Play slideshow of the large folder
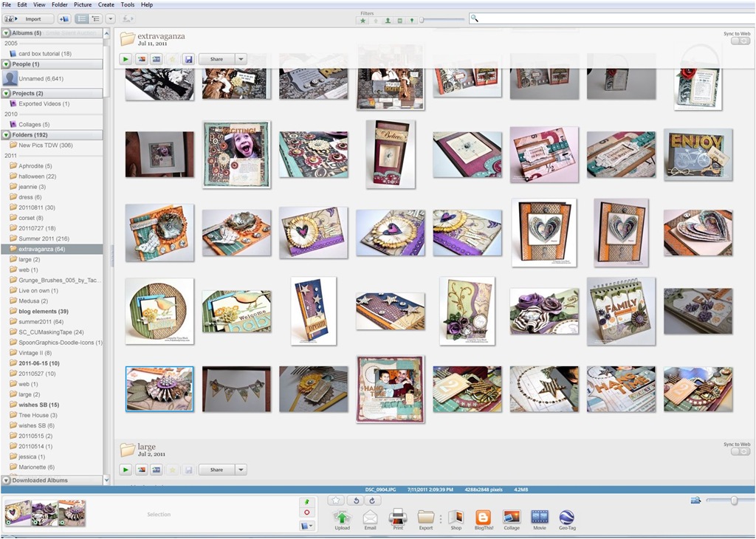 [x=126, y=470]
